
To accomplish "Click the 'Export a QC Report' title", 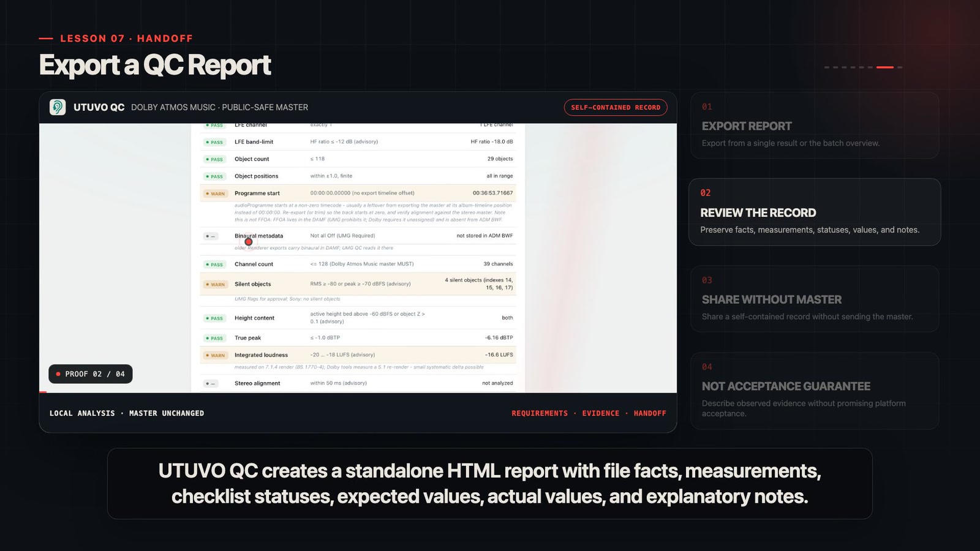I will [155, 66].
